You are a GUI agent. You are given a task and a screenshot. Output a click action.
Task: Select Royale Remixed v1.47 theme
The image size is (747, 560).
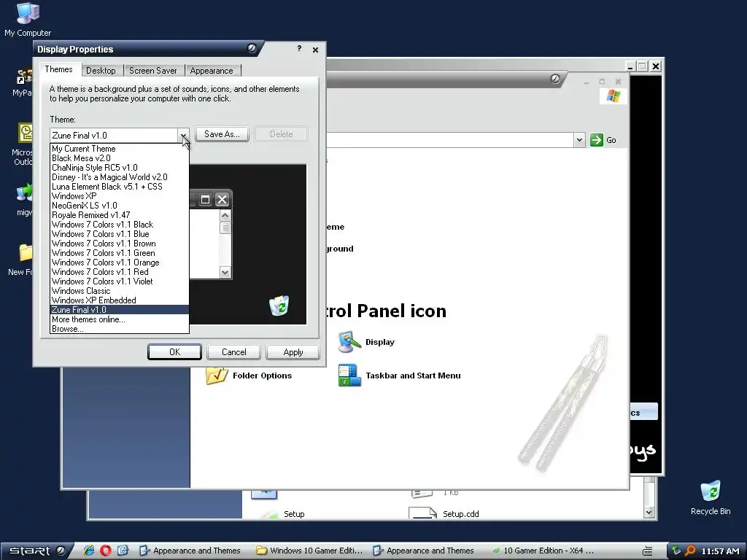(120, 215)
